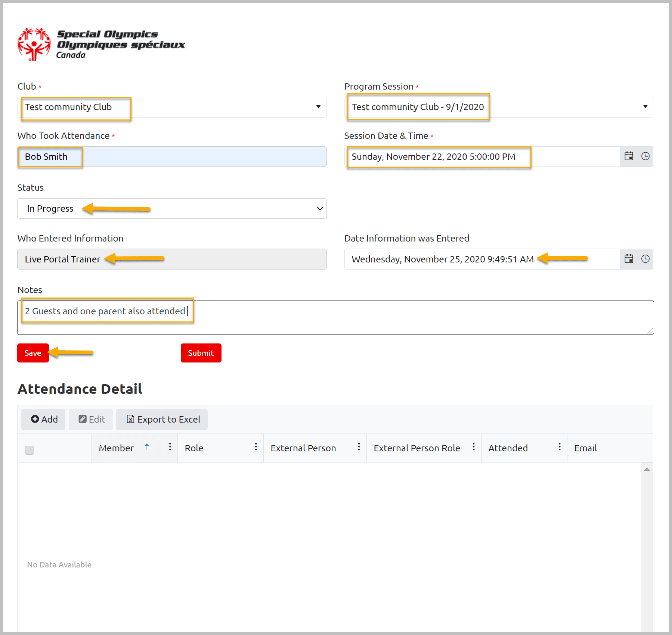Open the Session Date time picker
The image size is (672, 635).
click(645, 156)
